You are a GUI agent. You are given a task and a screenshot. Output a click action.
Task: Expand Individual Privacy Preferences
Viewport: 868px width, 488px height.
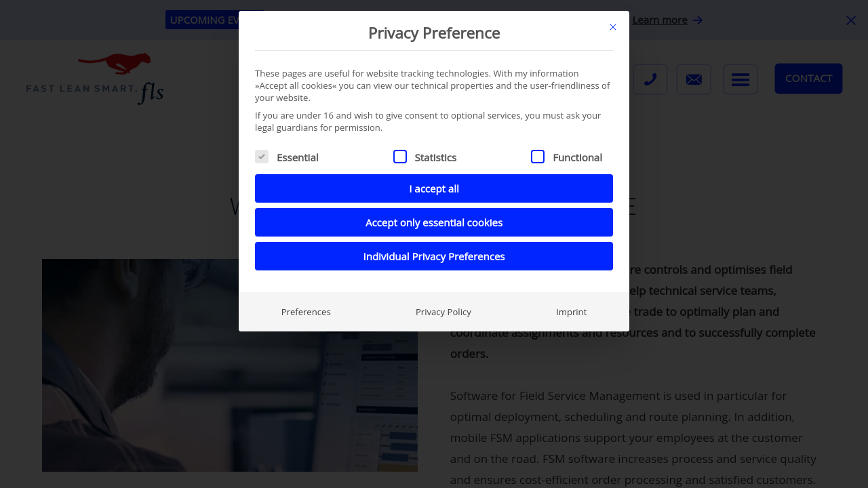[434, 256]
